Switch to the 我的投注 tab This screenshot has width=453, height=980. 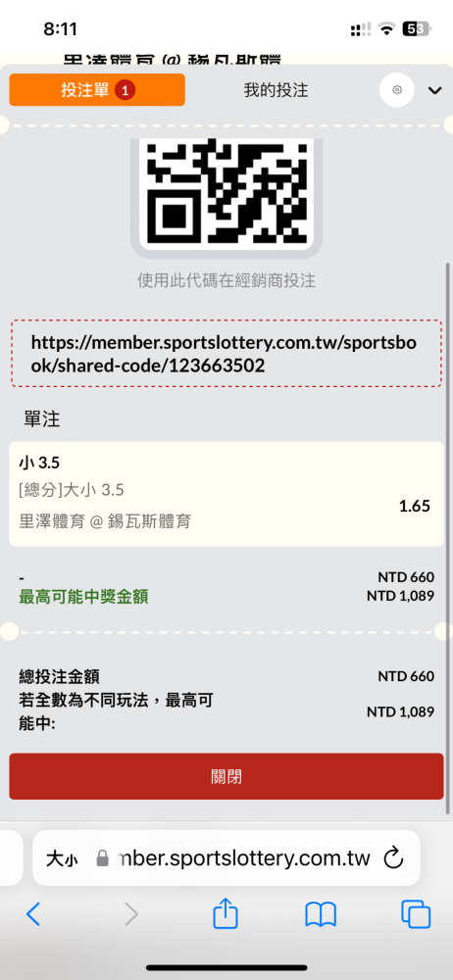(x=276, y=90)
